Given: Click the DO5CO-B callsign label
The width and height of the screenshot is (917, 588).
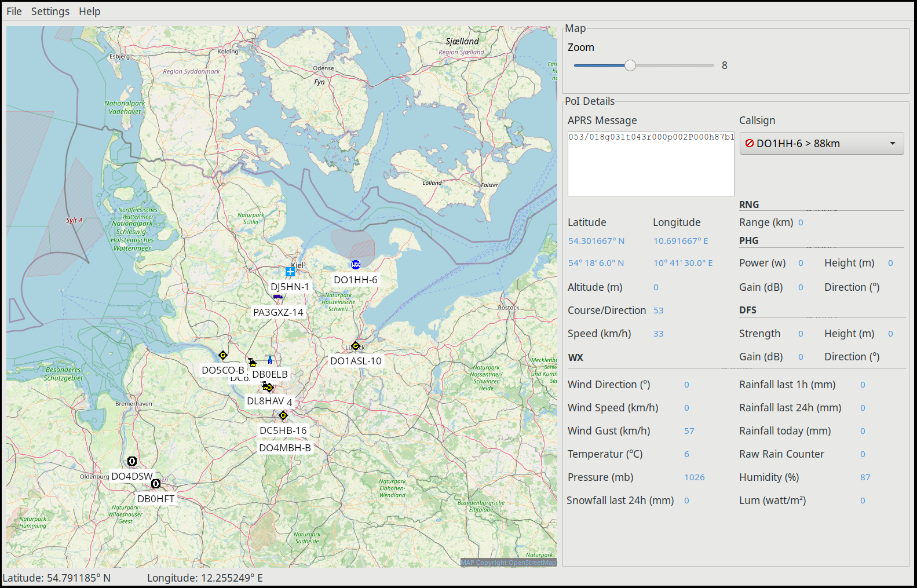Looking at the screenshot, I should [x=223, y=370].
